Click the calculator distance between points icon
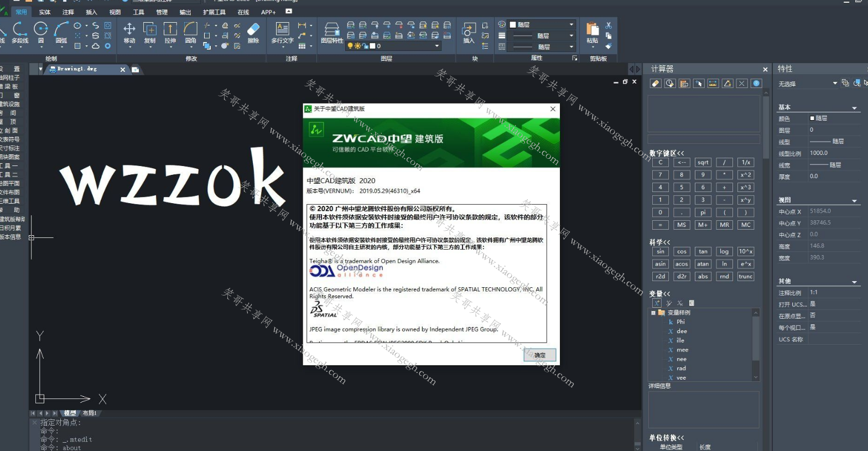The image size is (868, 451). pos(713,84)
